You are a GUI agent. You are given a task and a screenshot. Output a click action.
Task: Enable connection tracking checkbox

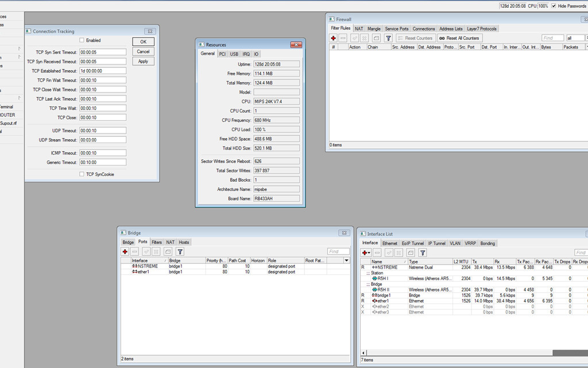pyautogui.click(x=82, y=40)
